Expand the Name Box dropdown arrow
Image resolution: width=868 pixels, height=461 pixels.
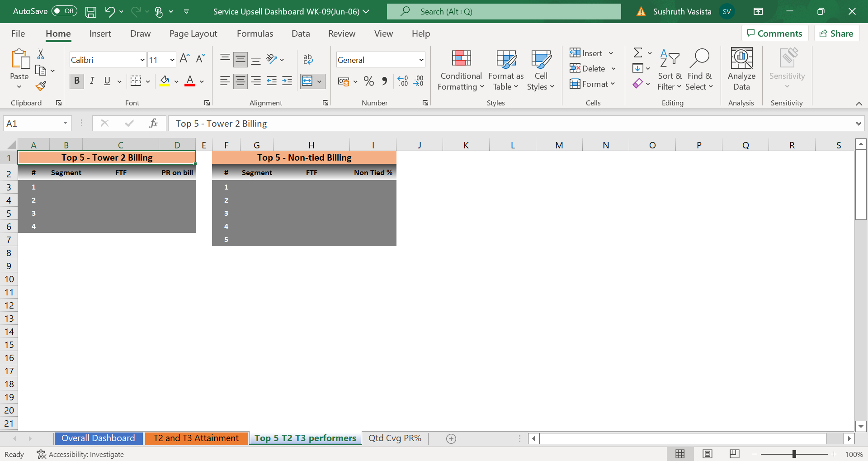[x=65, y=124]
